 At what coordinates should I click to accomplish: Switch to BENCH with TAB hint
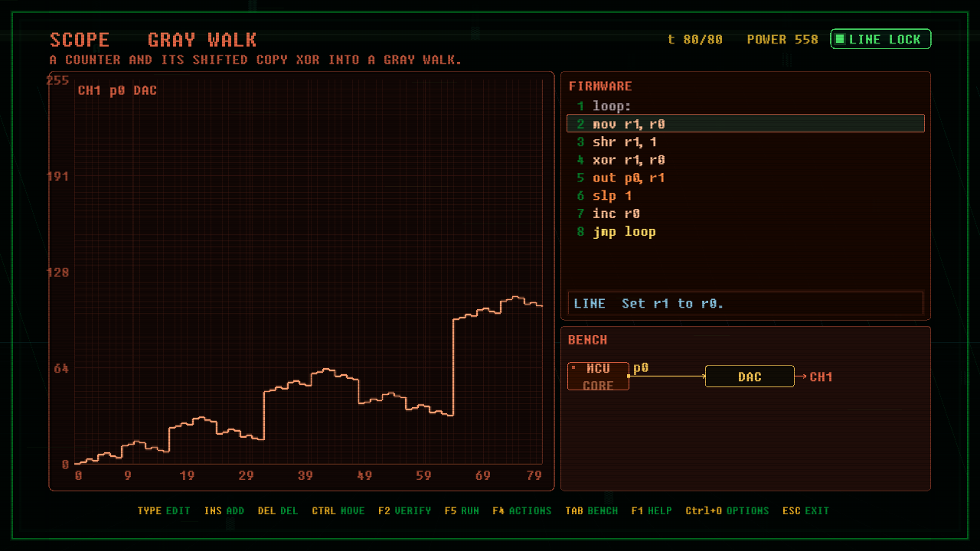[x=592, y=510]
